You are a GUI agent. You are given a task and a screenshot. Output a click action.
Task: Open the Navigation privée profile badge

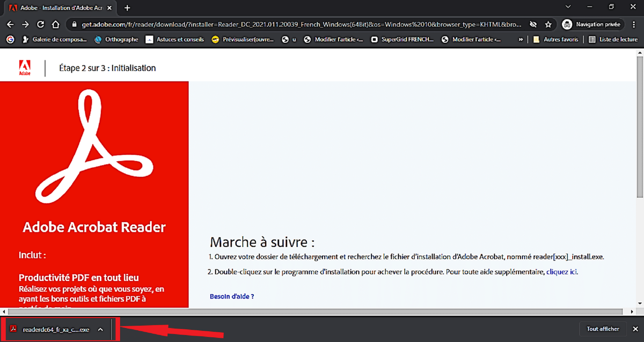(592, 25)
